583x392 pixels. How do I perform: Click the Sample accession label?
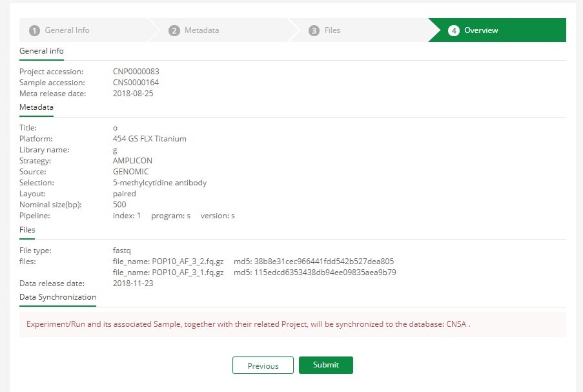(x=52, y=83)
